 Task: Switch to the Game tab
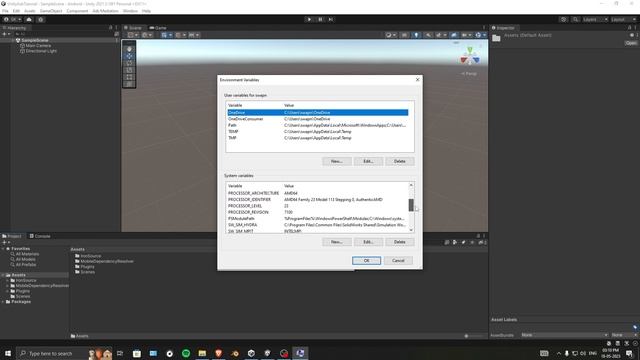tap(158, 28)
